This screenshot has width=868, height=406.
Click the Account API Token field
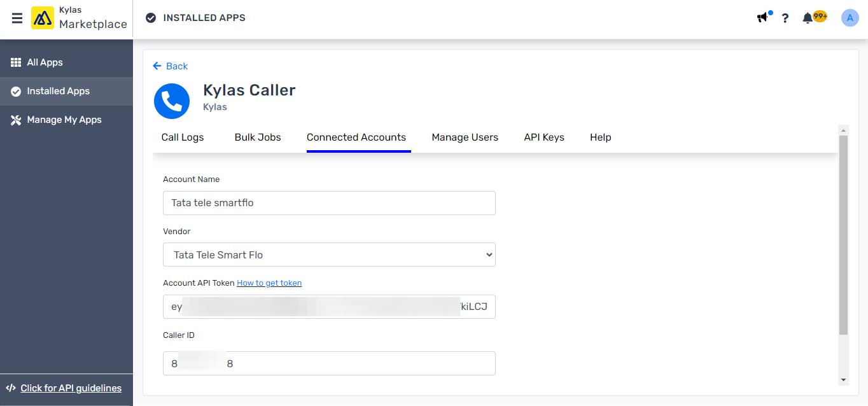[x=329, y=307]
